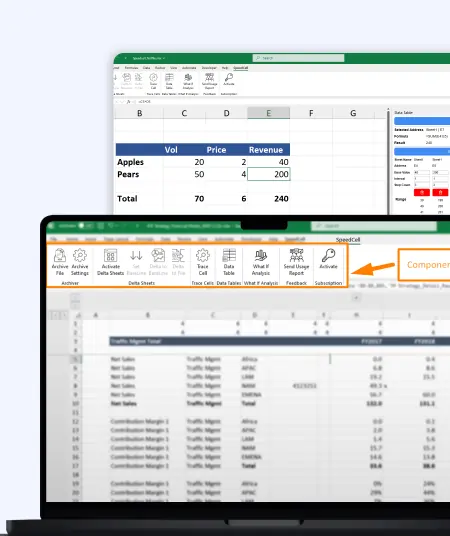The width and height of the screenshot is (450, 536).
Task: Select column G header in upper window
Action: coord(353,113)
